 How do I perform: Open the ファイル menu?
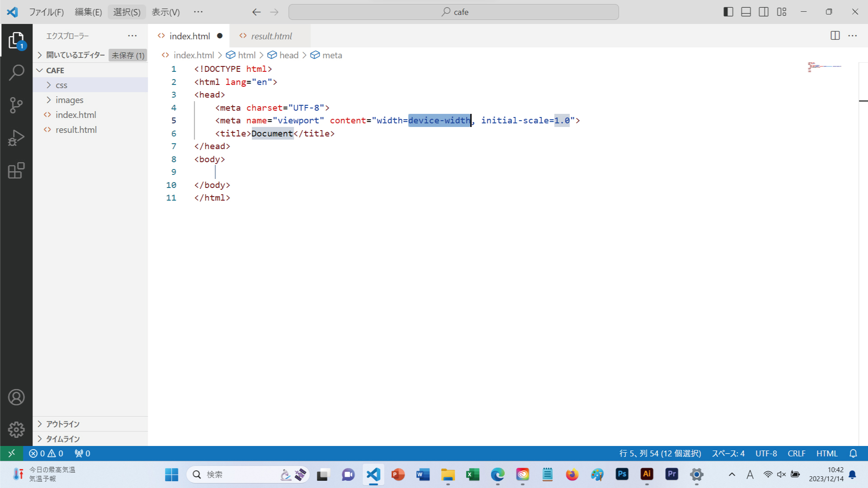tap(46, 12)
